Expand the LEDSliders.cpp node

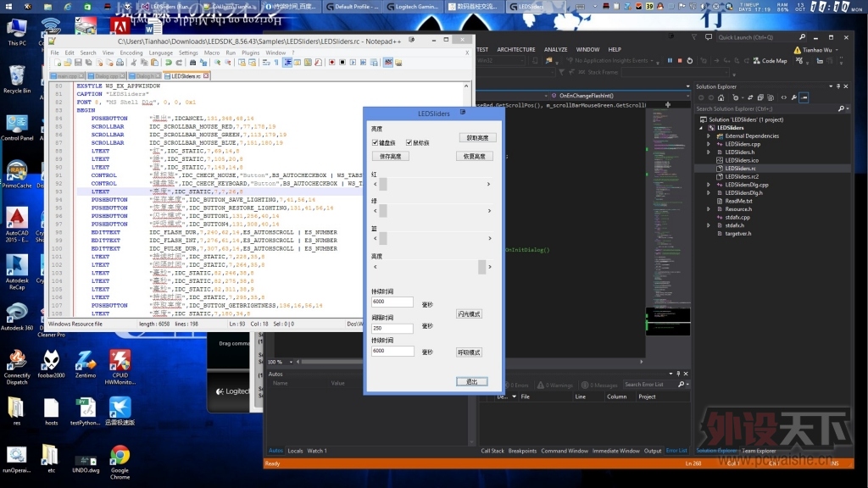tap(709, 144)
